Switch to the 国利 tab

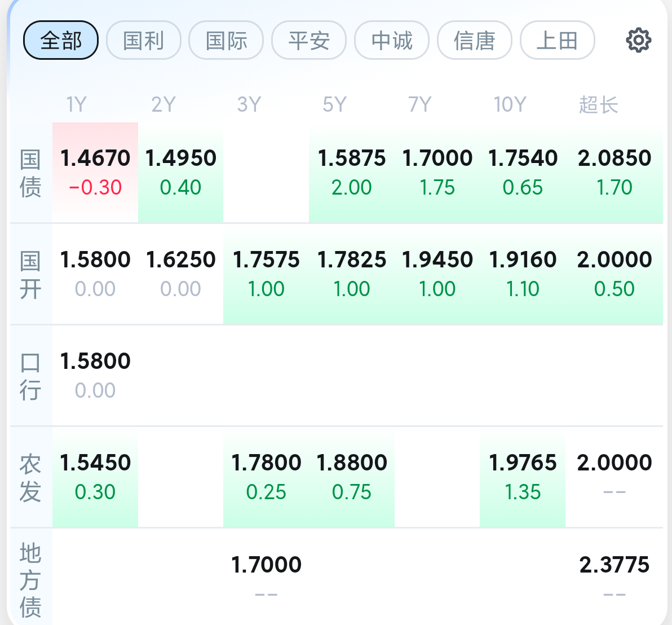point(144,41)
